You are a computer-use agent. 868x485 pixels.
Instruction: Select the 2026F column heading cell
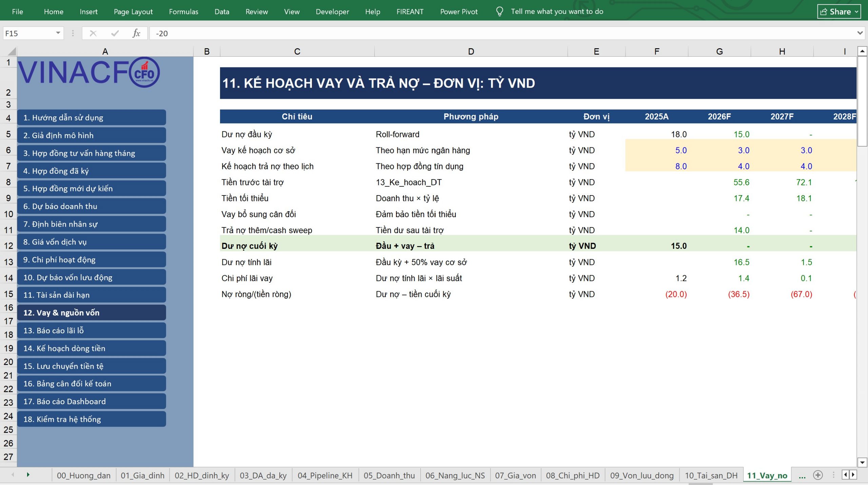point(719,116)
